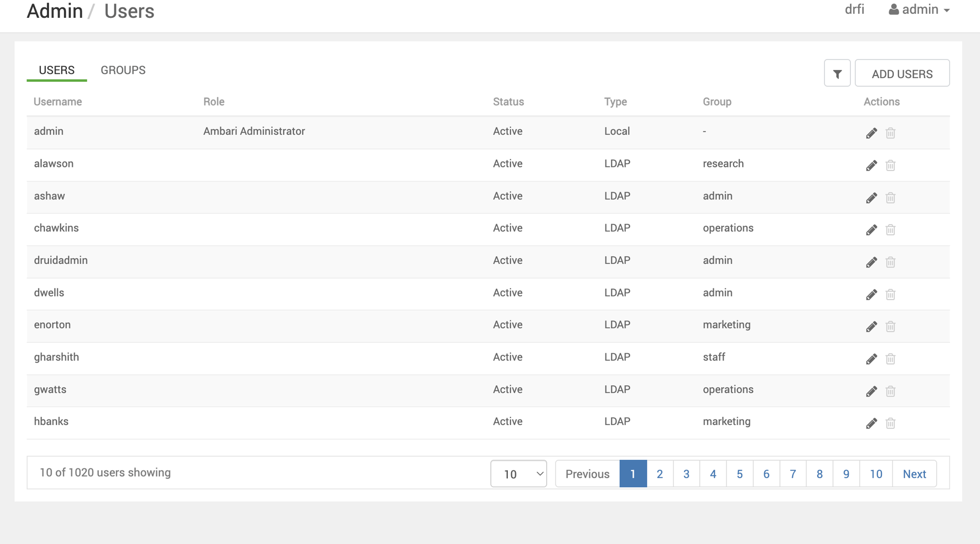980x544 pixels.
Task: Delete user alawson using trash icon
Action: [890, 165]
